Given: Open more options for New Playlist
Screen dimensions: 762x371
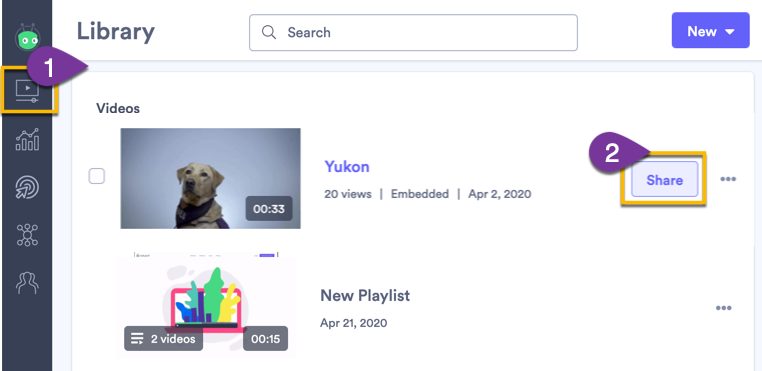Looking at the screenshot, I should 724,308.
